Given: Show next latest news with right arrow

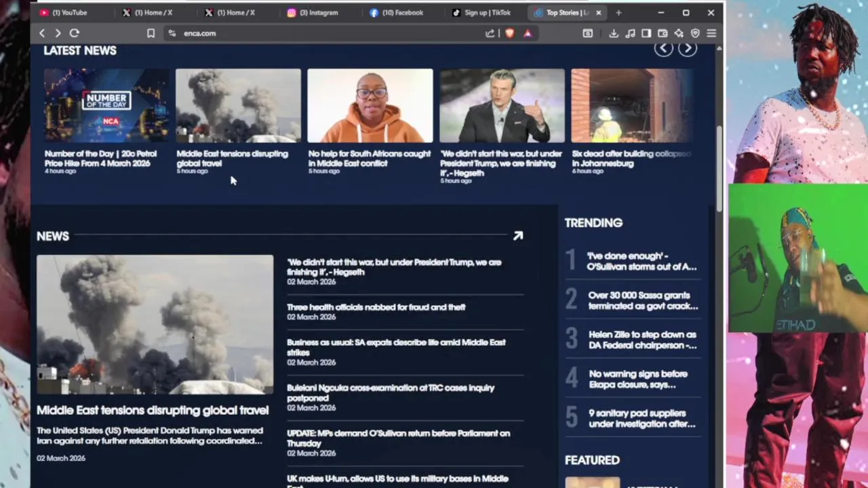Looking at the screenshot, I should (x=688, y=48).
